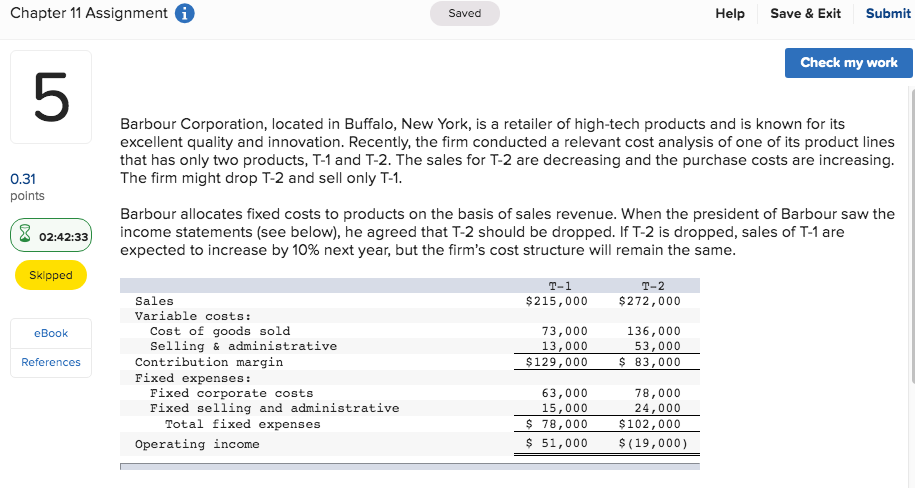The height and width of the screenshot is (488, 915).
Task: Click the Check my work button
Action: click(849, 62)
